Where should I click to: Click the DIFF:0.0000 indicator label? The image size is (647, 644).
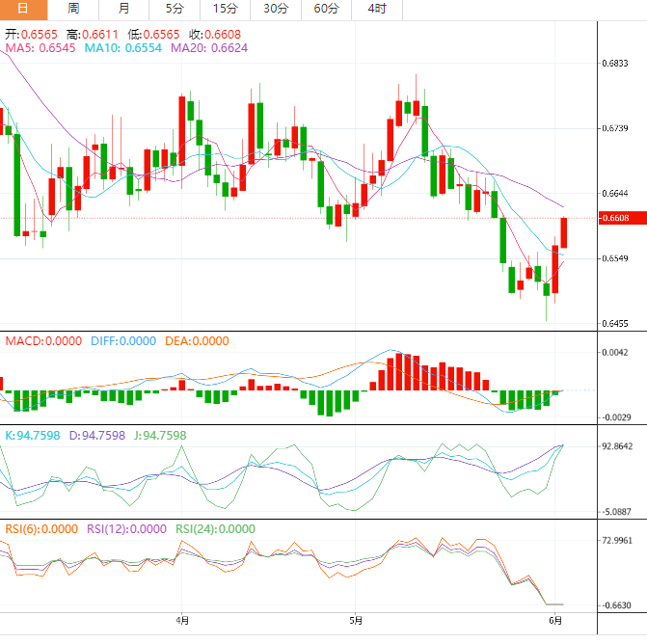pyautogui.click(x=123, y=341)
